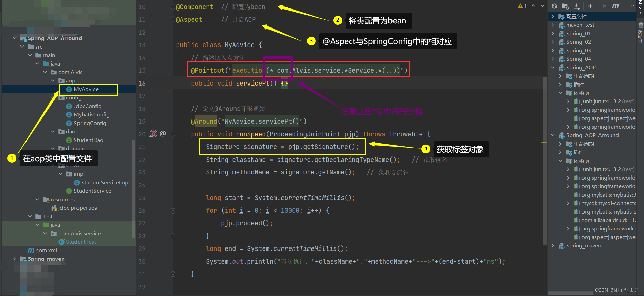The height and width of the screenshot is (296, 644).
Task: Expand 生命周期 under Spring_AOP_Arround
Action: pos(560,144)
